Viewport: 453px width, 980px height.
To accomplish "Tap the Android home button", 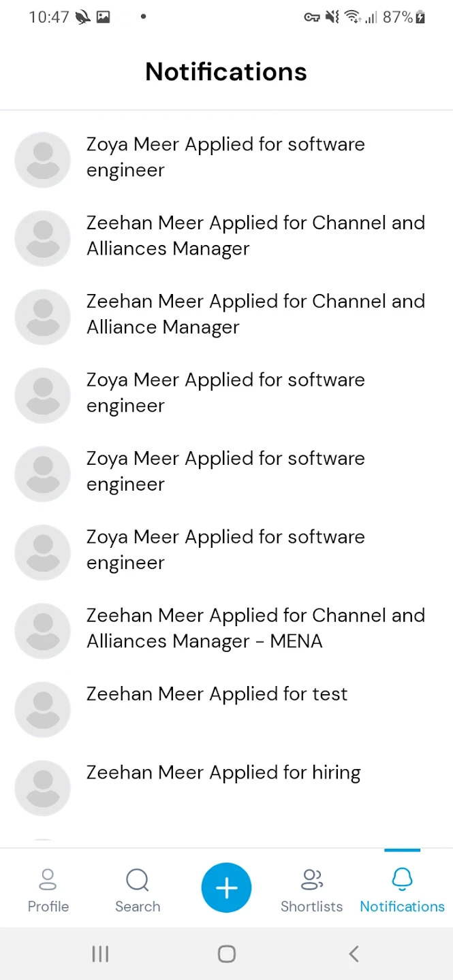I will 227,953.
